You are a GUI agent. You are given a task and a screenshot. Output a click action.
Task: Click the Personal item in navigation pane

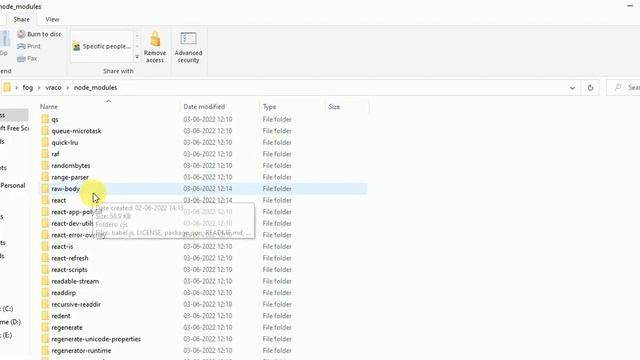[x=13, y=185]
